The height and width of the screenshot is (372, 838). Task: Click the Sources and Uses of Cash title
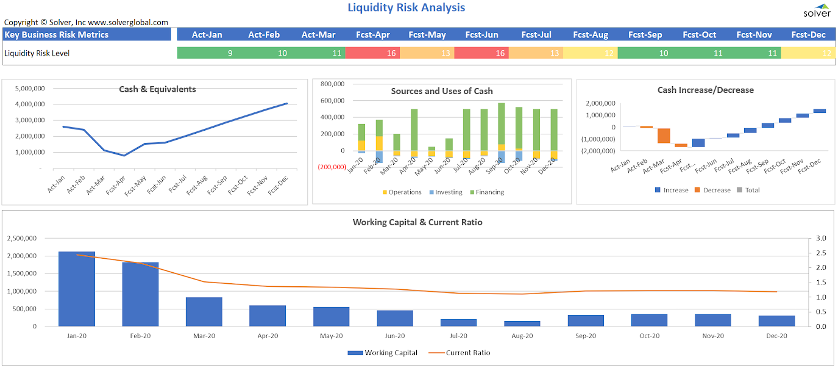pos(442,91)
